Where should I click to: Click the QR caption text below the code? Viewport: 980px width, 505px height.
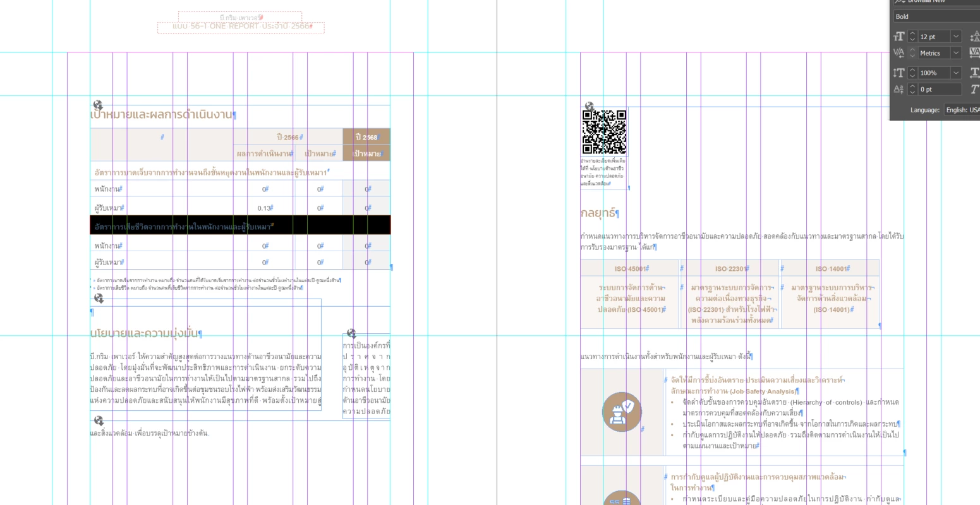[x=603, y=172]
